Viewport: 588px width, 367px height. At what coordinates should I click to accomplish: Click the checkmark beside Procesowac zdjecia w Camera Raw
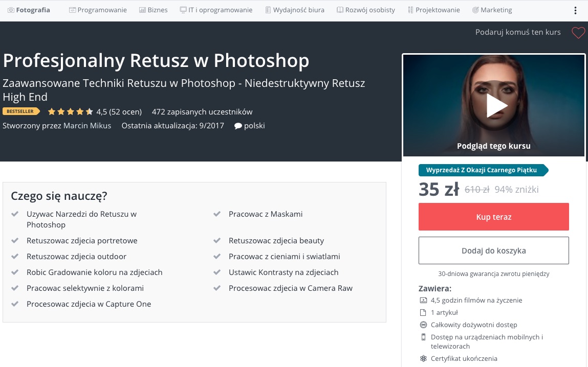coord(217,288)
